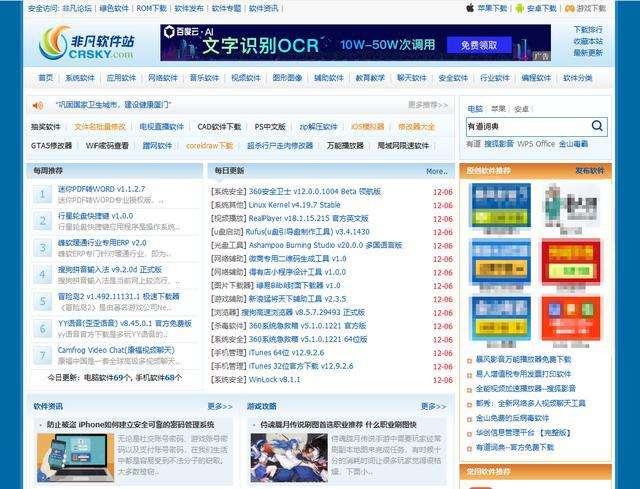Open the 网络软件 category
This screenshot has height=489, width=640.
[163, 78]
